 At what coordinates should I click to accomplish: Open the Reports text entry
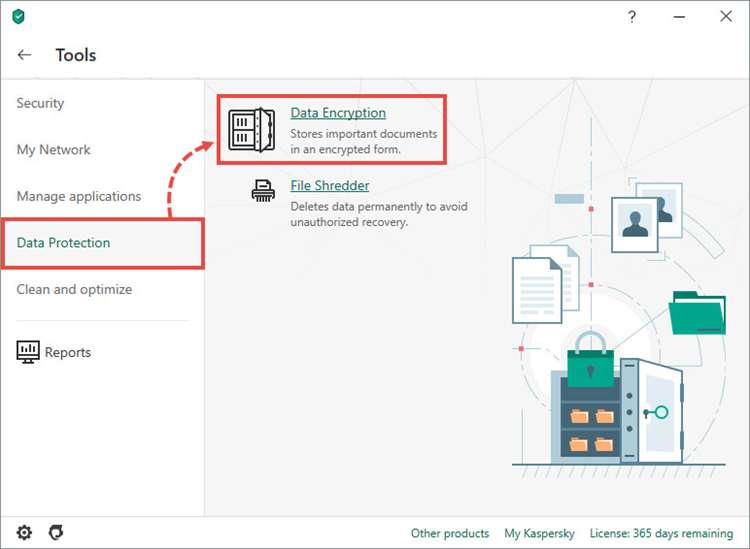click(68, 352)
